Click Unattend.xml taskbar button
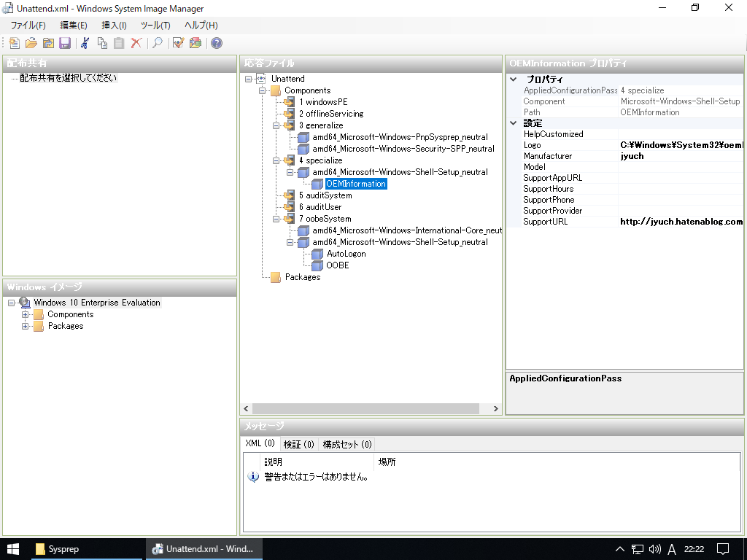747x560 pixels. (204, 549)
